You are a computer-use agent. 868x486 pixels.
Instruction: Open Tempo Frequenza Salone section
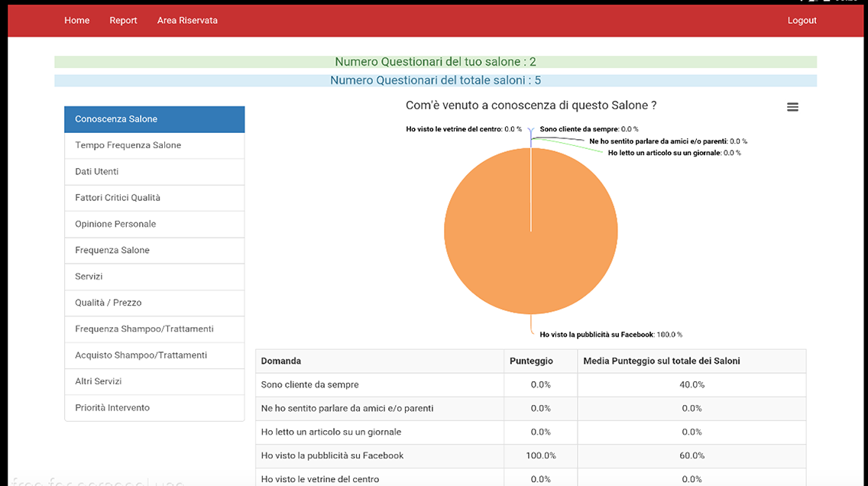tap(154, 145)
